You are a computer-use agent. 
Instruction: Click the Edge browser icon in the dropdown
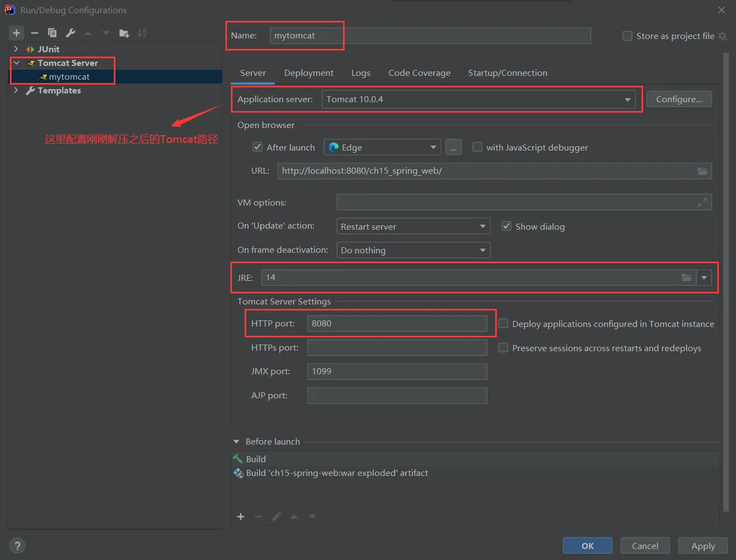pyautogui.click(x=334, y=147)
